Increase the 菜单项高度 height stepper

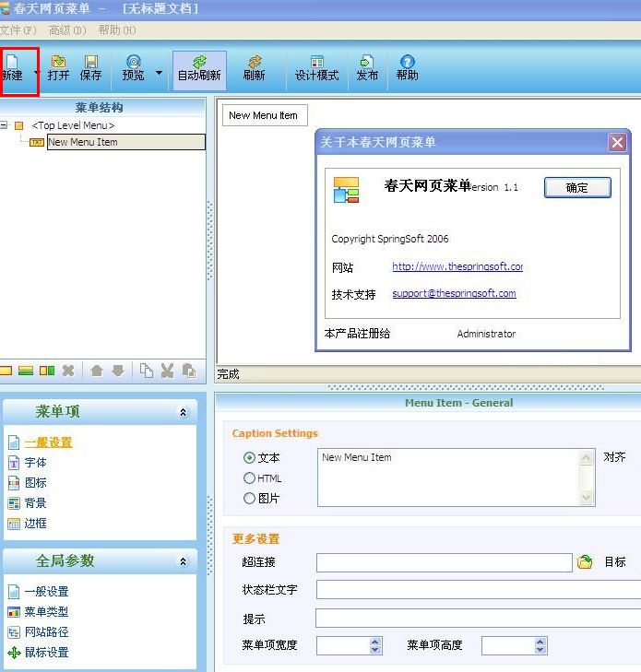[540, 642]
